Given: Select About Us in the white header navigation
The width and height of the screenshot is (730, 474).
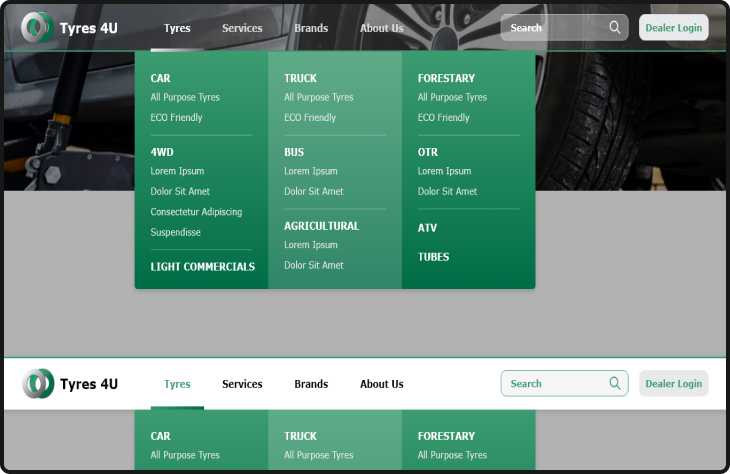Looking at the screenshot, I should [x=382, y=384].
